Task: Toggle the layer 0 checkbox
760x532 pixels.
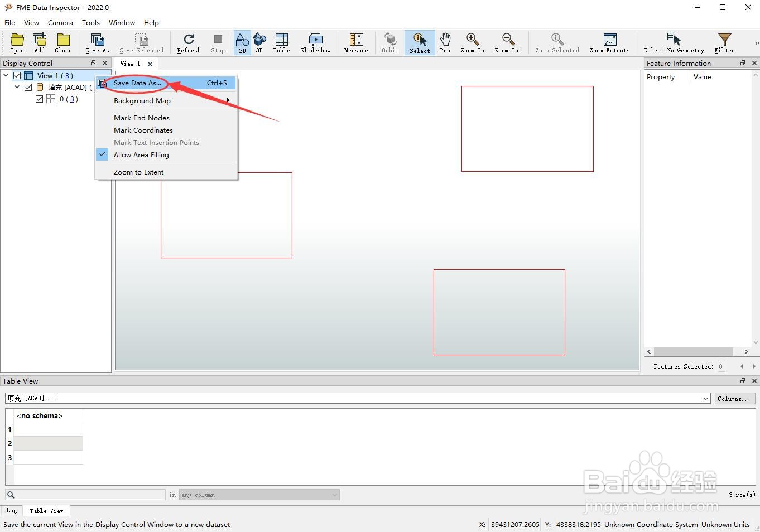Action: pyautogui.click(x=39, y=99)
